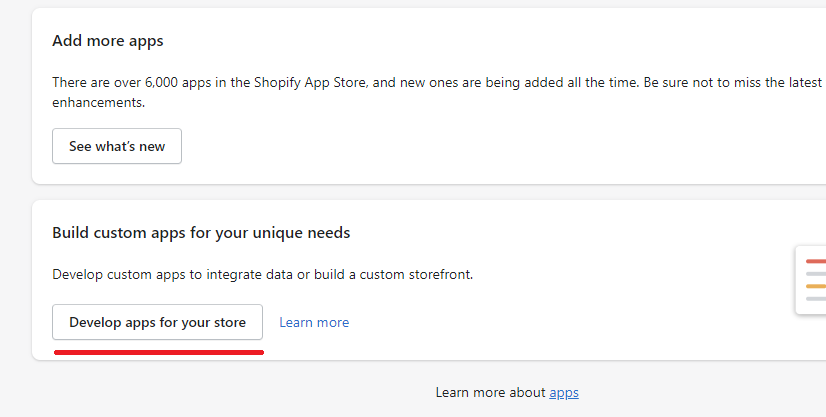Viewport: 826px width, 417px height.
Task: Open Develop apps for your store
Action: (x=158, y=322)
